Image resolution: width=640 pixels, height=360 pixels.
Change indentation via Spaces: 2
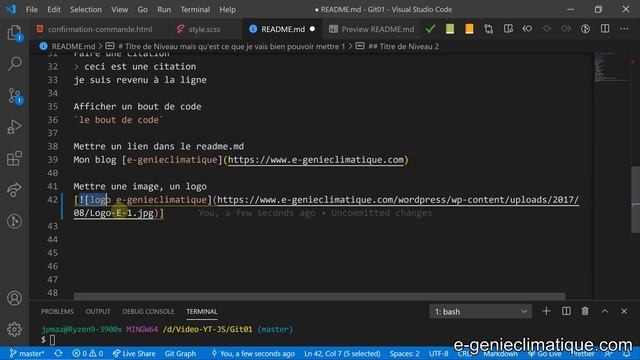pos(404,353)
